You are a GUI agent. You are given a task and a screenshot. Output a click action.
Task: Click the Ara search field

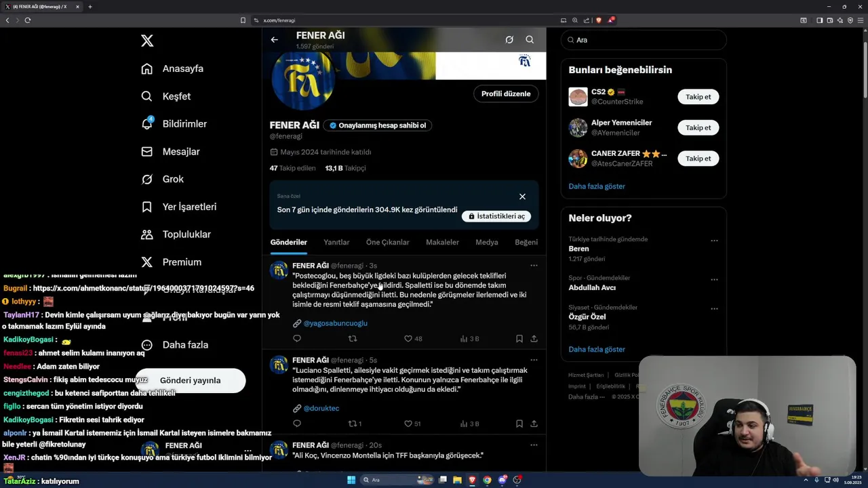coord(644,40)
